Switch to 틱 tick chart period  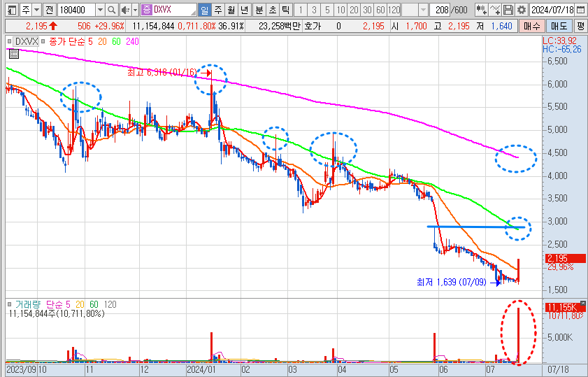pos(286,10)
